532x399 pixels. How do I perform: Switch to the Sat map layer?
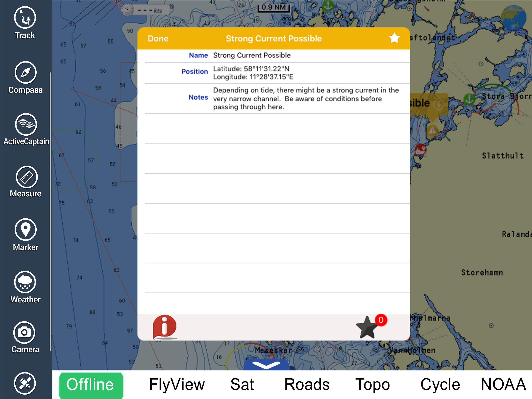click(242, 385)
